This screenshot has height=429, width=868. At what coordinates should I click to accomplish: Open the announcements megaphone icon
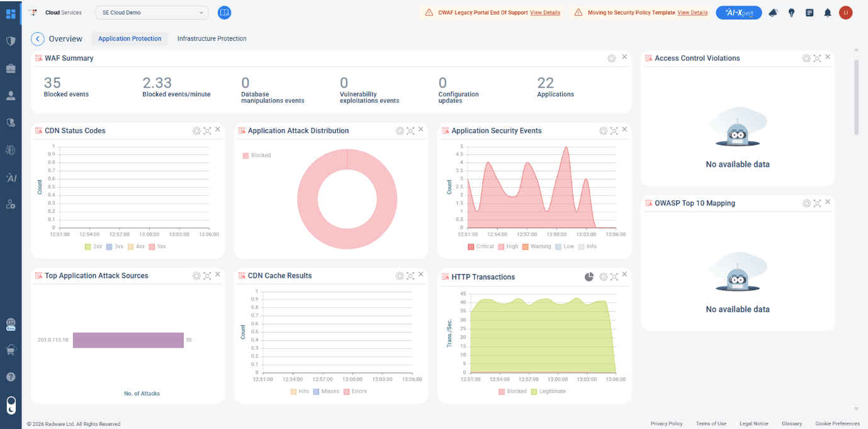[x=773, y=13]
